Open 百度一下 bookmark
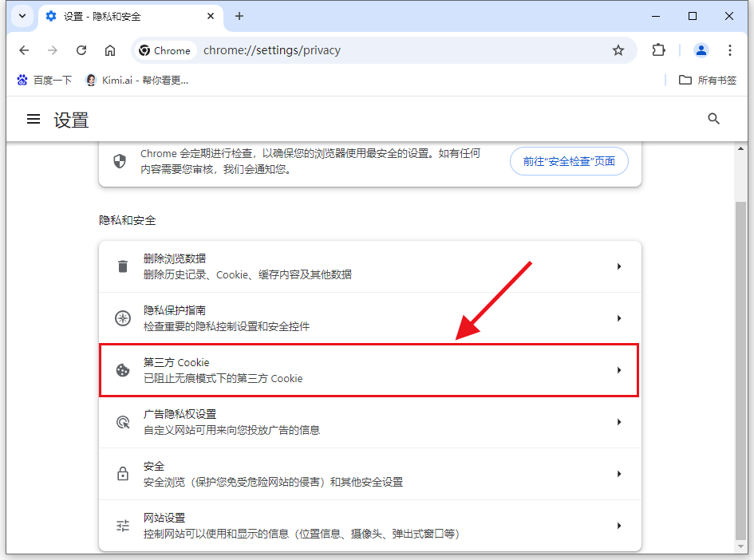 coord(44,81)
